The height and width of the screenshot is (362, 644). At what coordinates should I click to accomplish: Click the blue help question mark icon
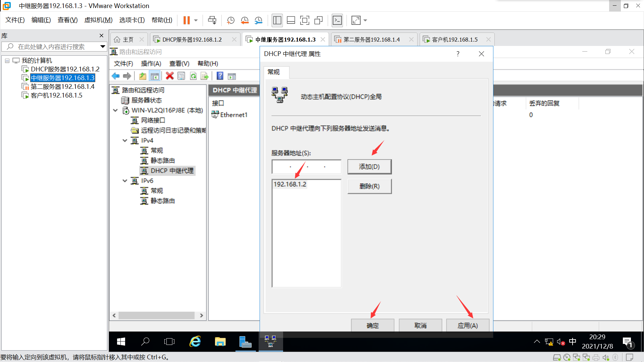pyautogui.click(x=220, y=76)
